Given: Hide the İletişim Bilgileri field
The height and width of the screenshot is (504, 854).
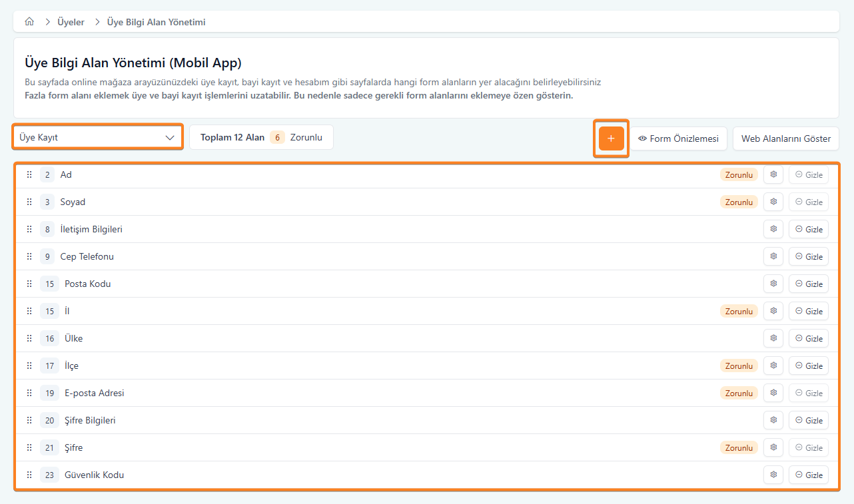Looking at the screenshot, I should click(x=809, y=230).
